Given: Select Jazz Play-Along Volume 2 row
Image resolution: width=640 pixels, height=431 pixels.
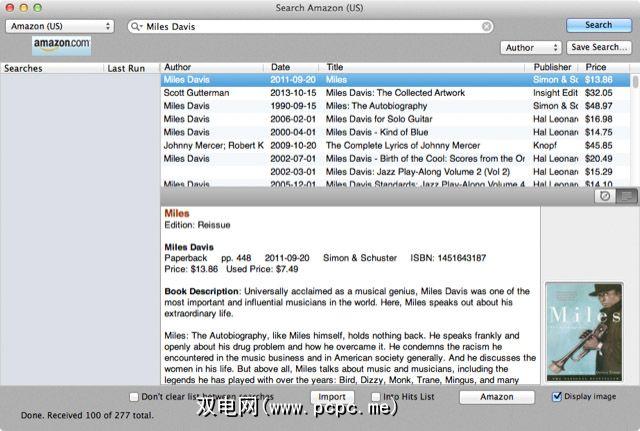Looking at the screenshot, I should [x=395, y=172].
